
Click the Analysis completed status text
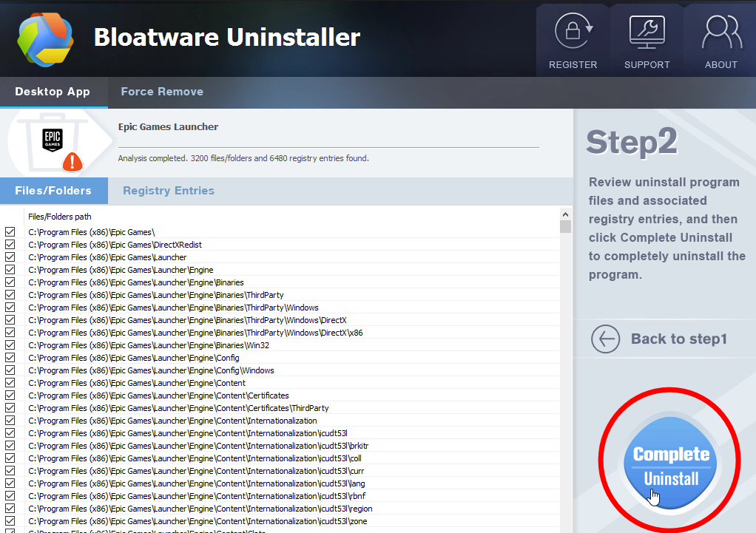click(243, 158)
